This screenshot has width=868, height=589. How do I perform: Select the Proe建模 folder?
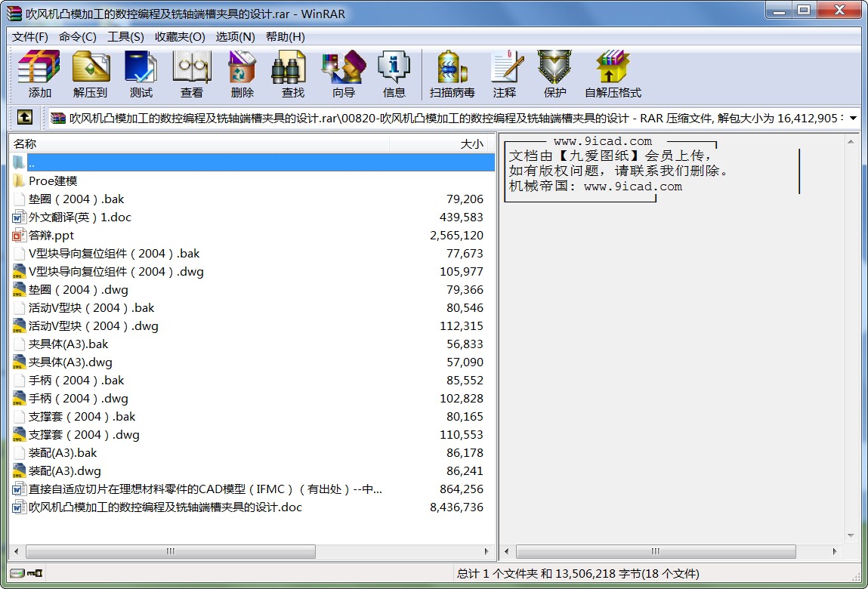pos(53,181)
